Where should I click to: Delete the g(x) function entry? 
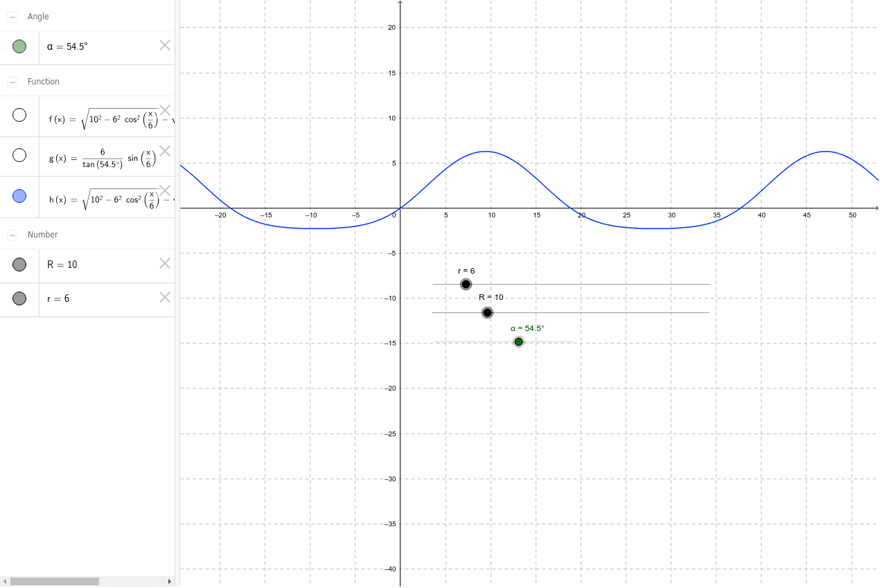[165, 150]
